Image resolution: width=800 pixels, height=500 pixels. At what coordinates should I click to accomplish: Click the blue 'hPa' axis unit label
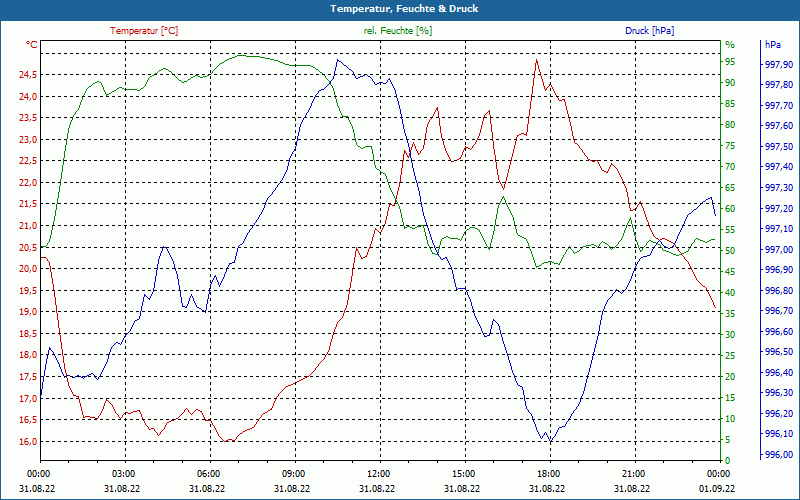[773, 45]
